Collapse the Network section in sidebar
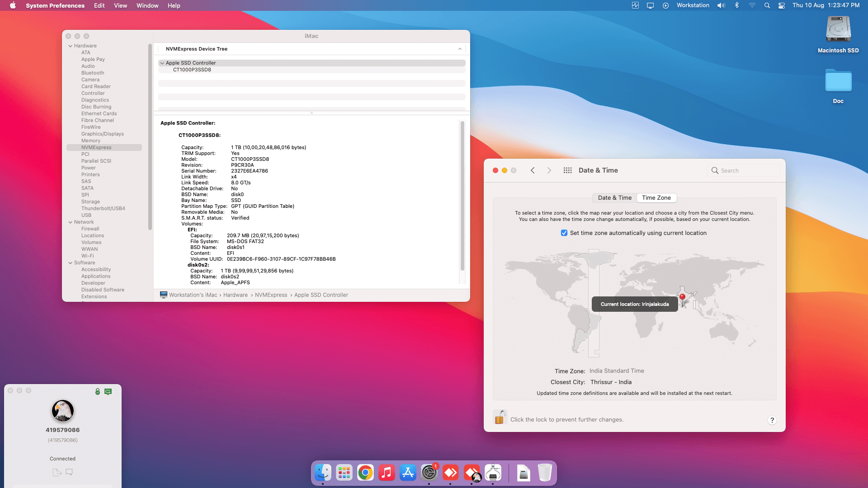The image size is (868, 488). (71, 222)
